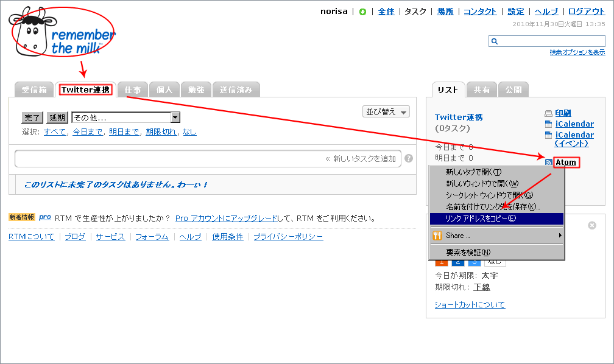This screenshot has height=364, width=614.
Task: Click the green plus status icon beside norisa
Action: [x=362, y=12]
